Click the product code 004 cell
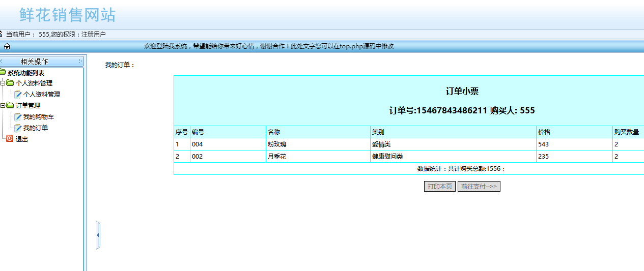This screenshot has height=271, width=644. [228, 144]
